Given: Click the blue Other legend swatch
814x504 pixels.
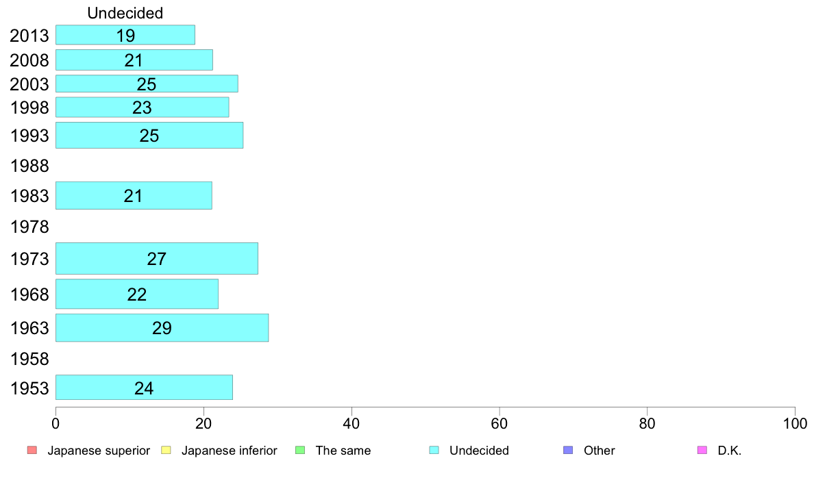Looking at the screenshot, I should point(568,450).
